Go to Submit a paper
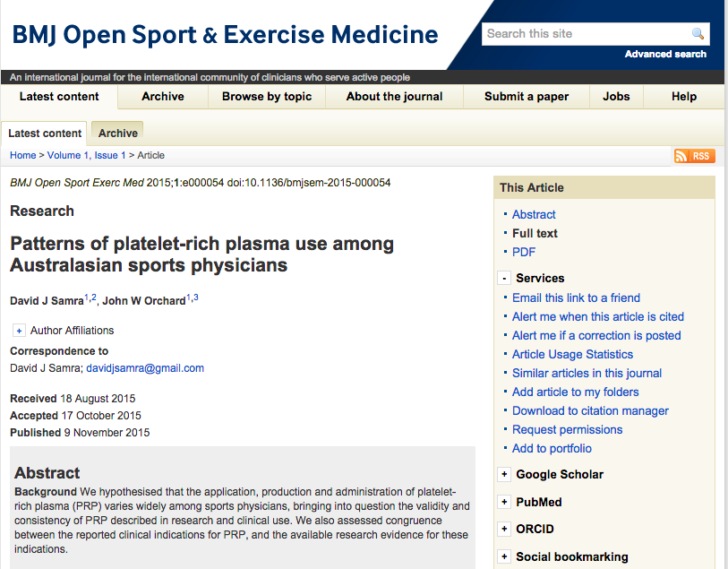 pos(527,97)
